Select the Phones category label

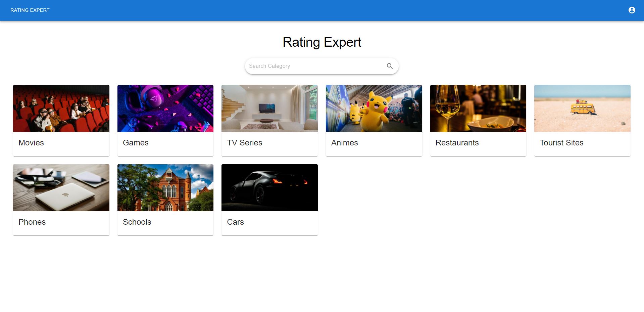click(32, 222)
